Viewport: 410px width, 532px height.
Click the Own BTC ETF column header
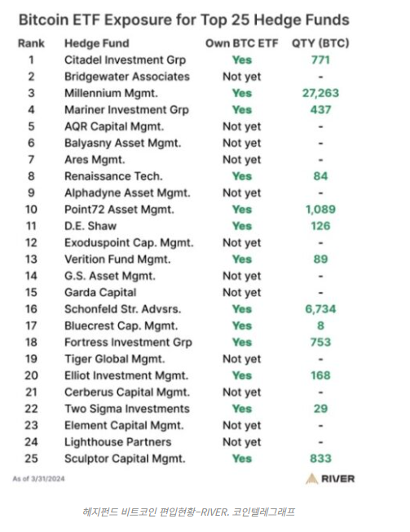pyautogui.click(x=241, y=43)
